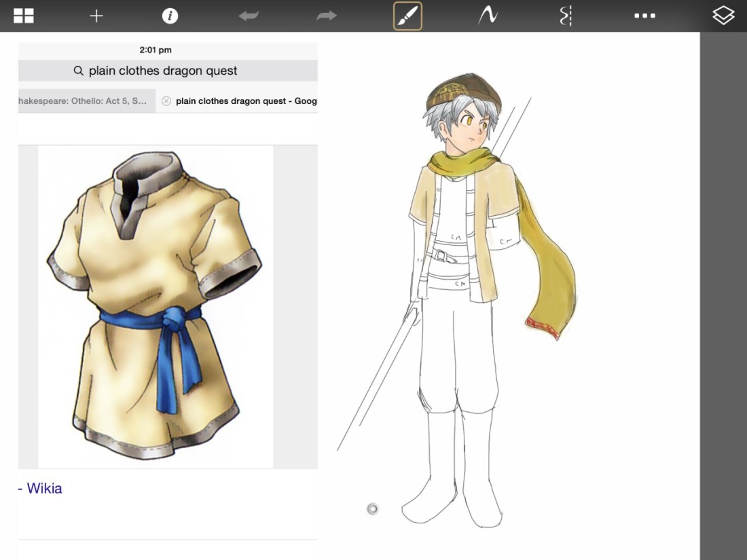Click the search field reading plain clothes dragon quest
The width and height of the screenshot is (747, 560).
(168, 71)
